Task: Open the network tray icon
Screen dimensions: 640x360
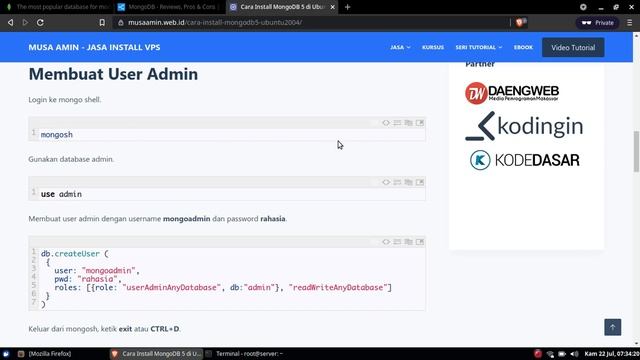Action: [550, 354]
